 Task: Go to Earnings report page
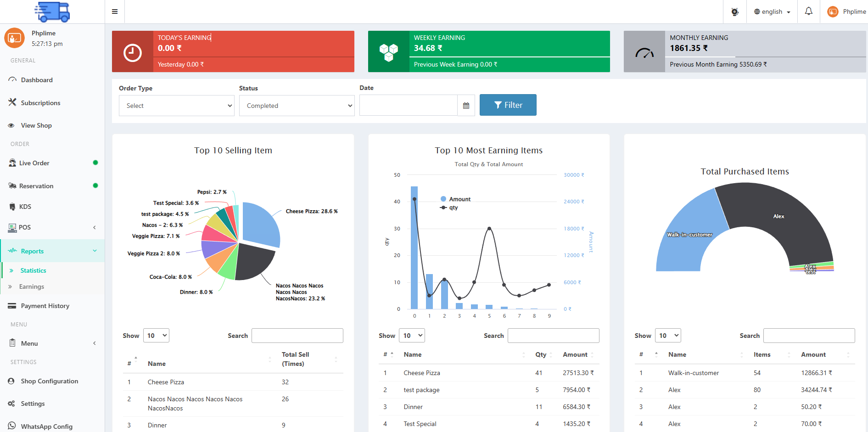(x=32, y=286)
